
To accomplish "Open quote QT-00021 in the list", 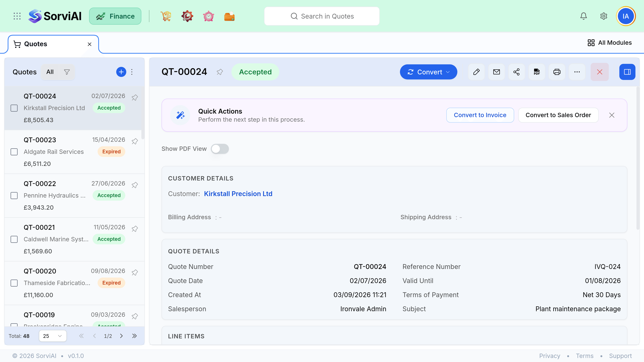I will 74,239.
